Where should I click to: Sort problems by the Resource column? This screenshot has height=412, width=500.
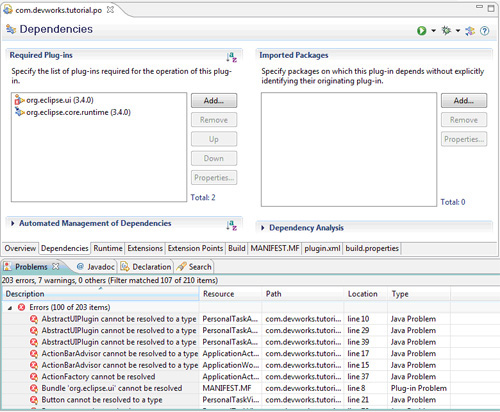[x=230, y=294]
